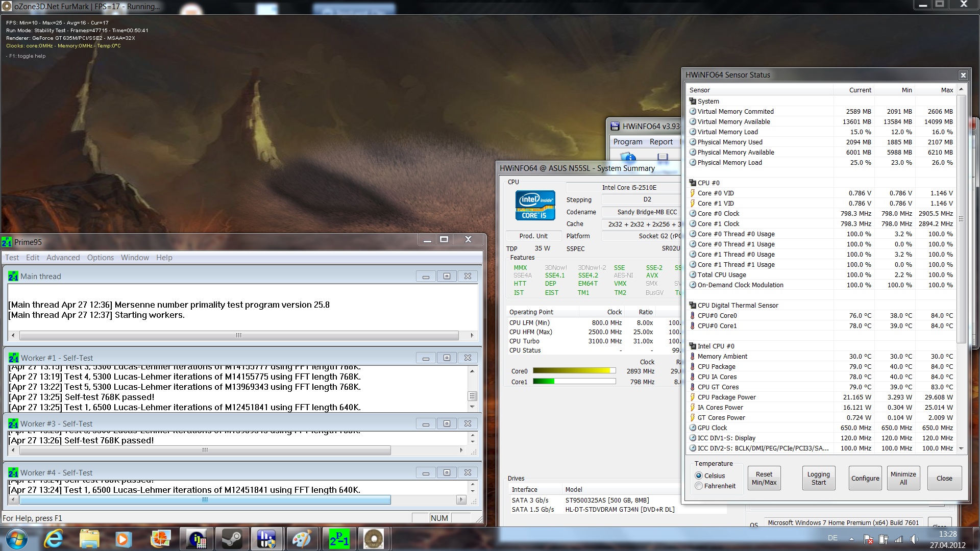Select Celsius temperature unit
980x551 pixels.
click(699, 475)
